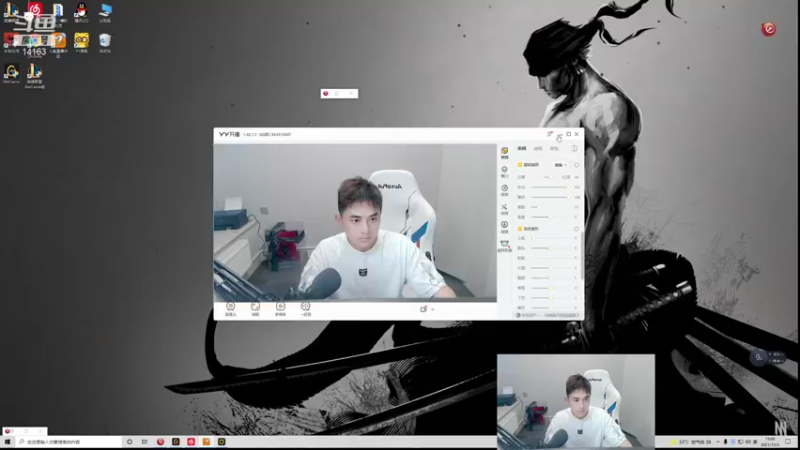
Task: Click the small webcam overlay at bottom right
Action: tap(576, 401)
